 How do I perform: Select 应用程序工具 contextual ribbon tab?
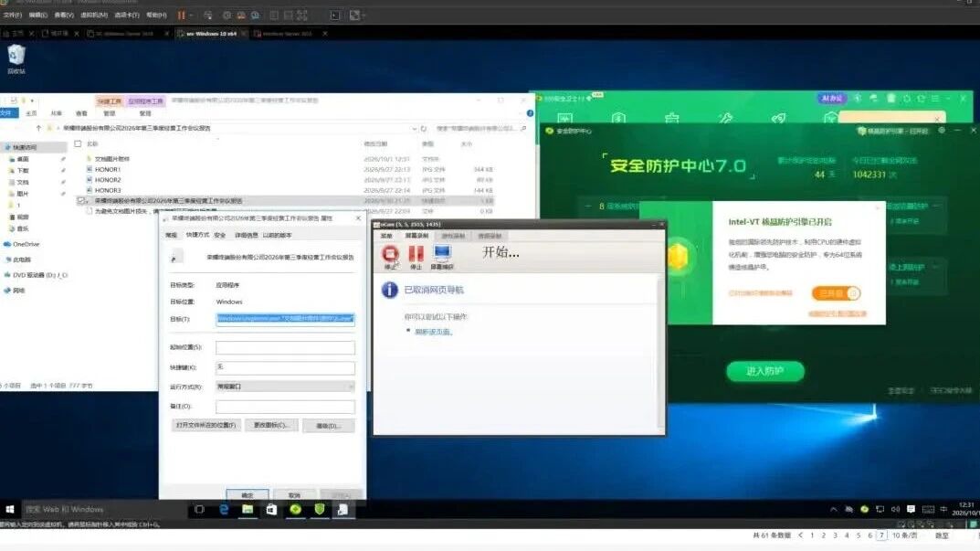[x=145, y=101]
